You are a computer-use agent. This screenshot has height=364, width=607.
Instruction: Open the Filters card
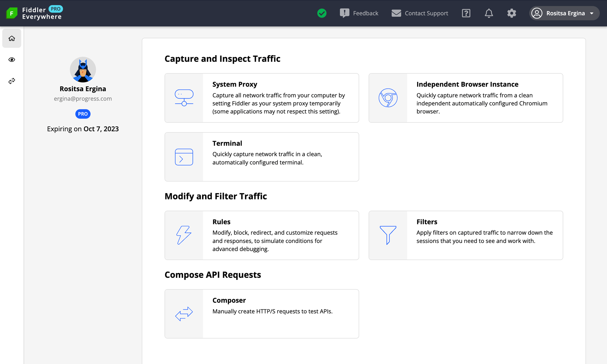coord(466,235)
